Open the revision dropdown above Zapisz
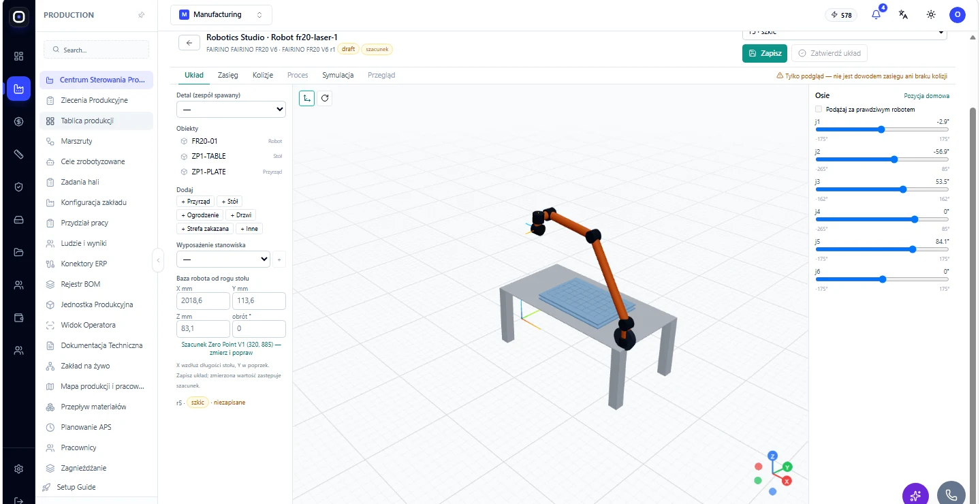This screenshot has height=504, width=980. (844, 33)
